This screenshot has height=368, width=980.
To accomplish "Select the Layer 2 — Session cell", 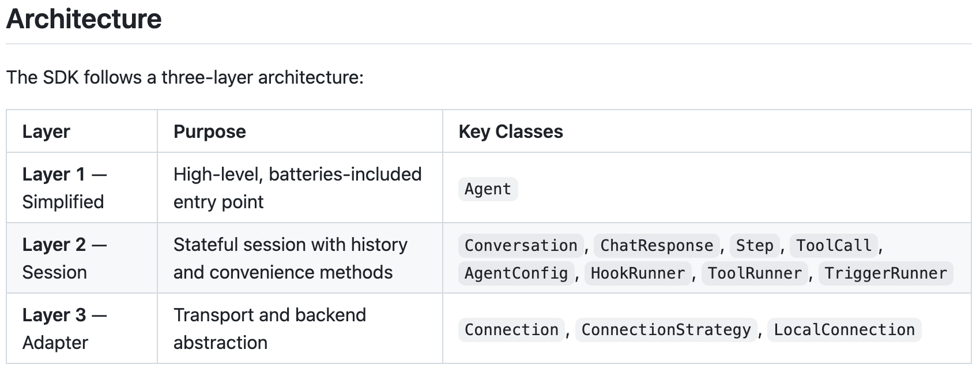I will [82, 258].
